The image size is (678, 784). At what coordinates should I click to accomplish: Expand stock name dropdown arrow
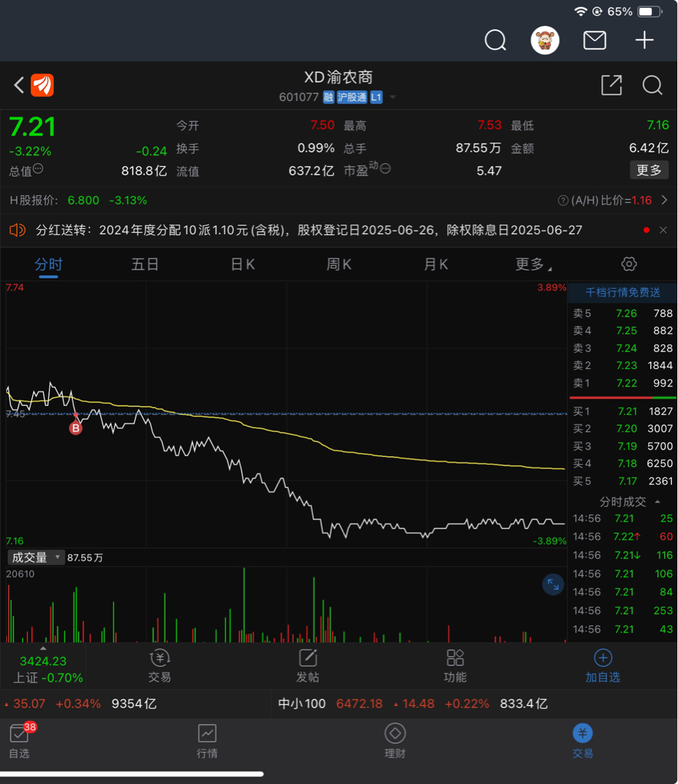tap(393, 97)
